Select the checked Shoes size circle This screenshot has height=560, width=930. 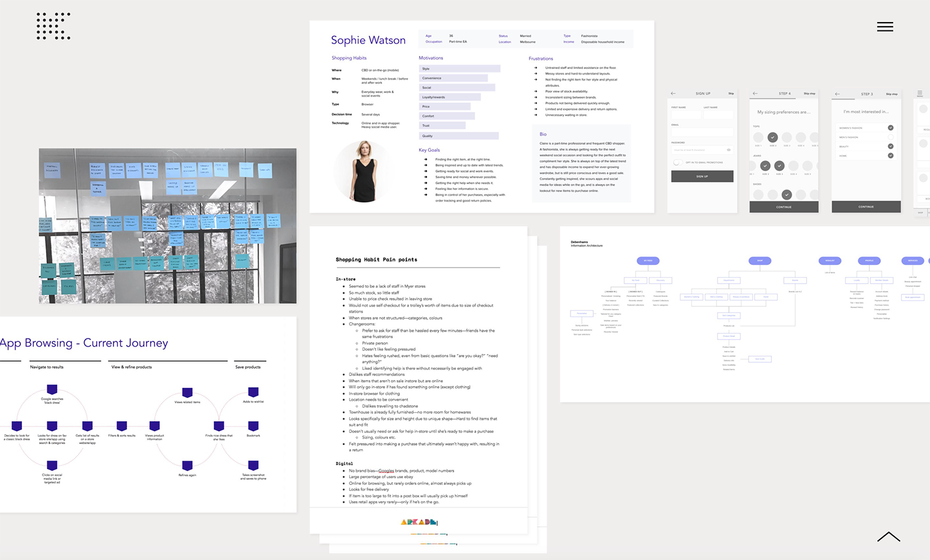coord(787,194)
